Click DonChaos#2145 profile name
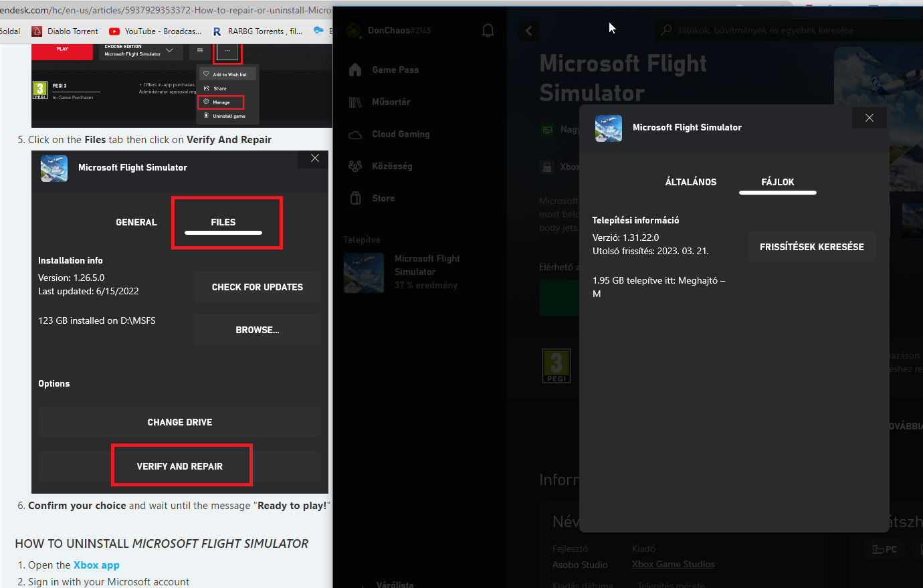Image resolution: width=923 pixels, height=588 pixels. 399,31
